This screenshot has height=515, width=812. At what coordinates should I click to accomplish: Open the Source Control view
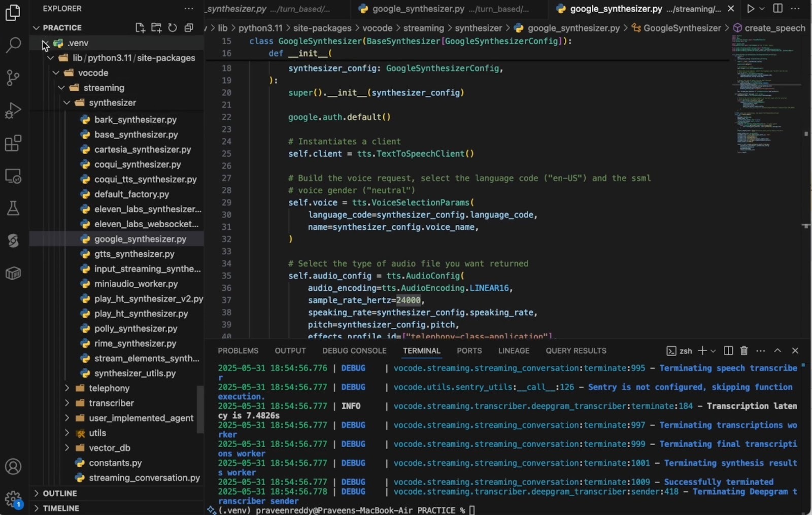coord(13,78)
